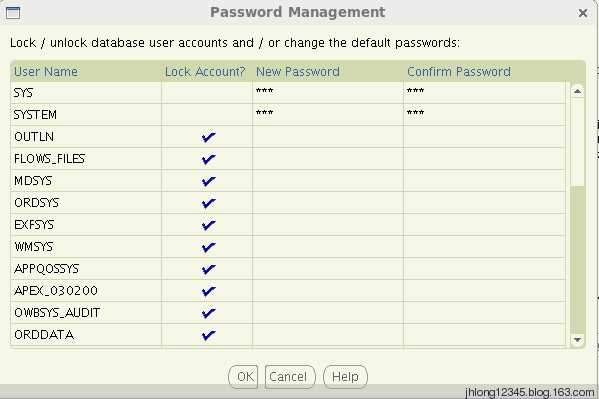This screenshot has height=399, width=599.
Task: Toggle the ORDSYS lock checkmark
Action: pos(208,203)
